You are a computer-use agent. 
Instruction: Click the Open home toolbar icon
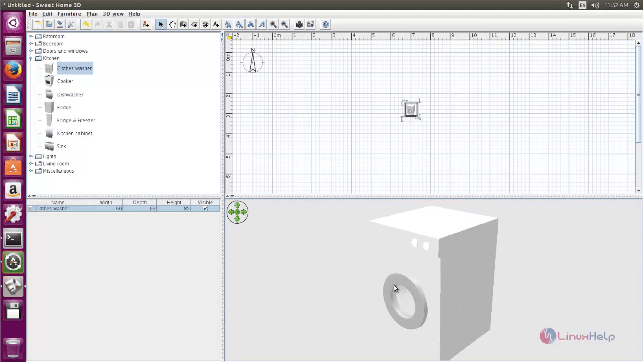(x=49, y=24)
